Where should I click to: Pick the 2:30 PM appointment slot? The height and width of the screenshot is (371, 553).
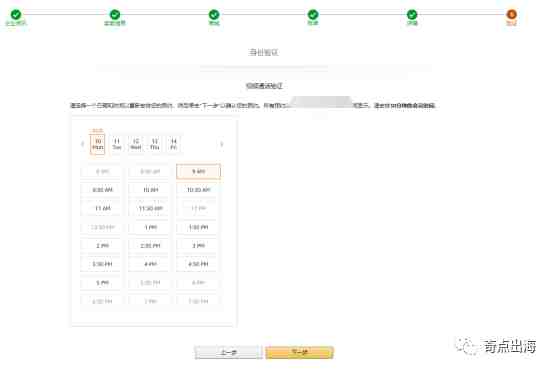(x=151, y=245)
